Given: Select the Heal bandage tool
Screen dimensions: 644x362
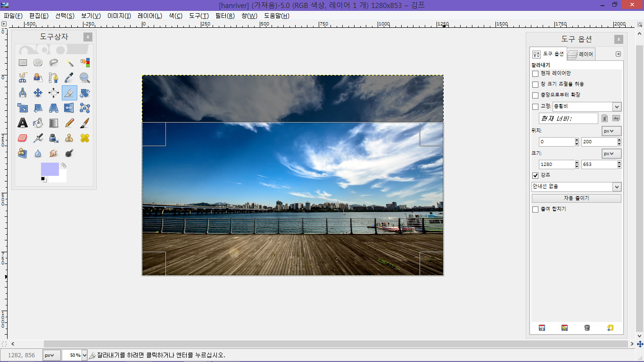Looking at the screenshot, I should pos(85,138).
